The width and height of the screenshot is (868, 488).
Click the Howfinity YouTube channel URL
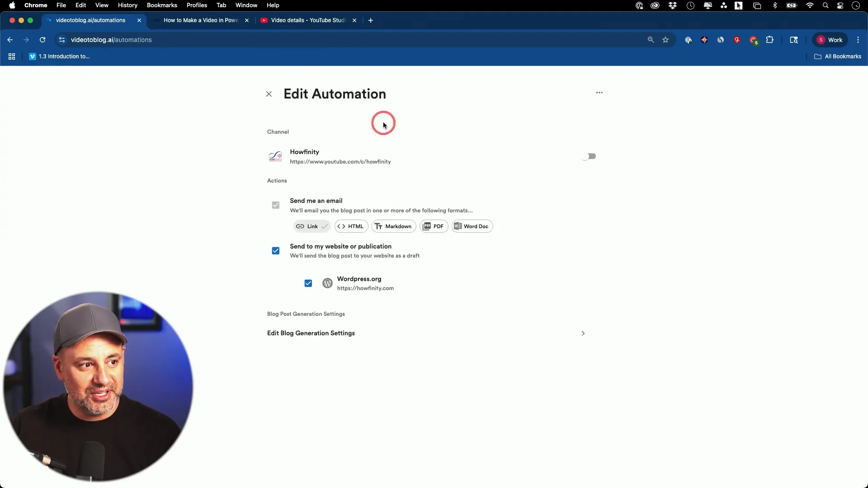(x=340, y=162)
